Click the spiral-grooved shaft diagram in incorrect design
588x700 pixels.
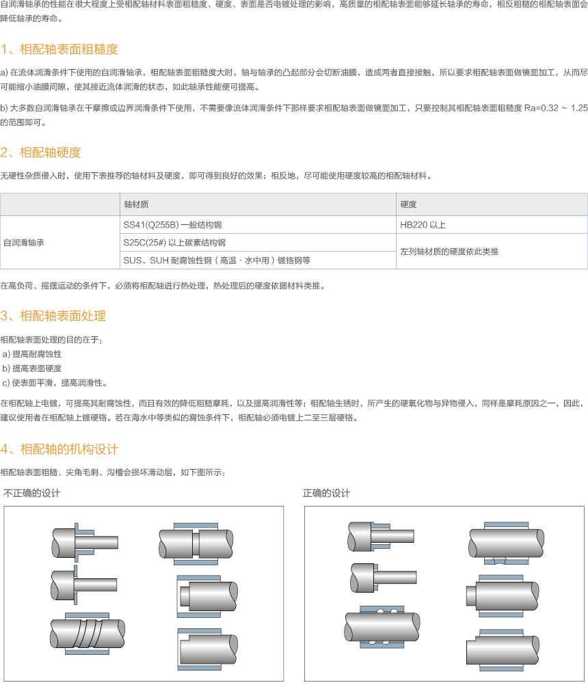coord(88,634)
